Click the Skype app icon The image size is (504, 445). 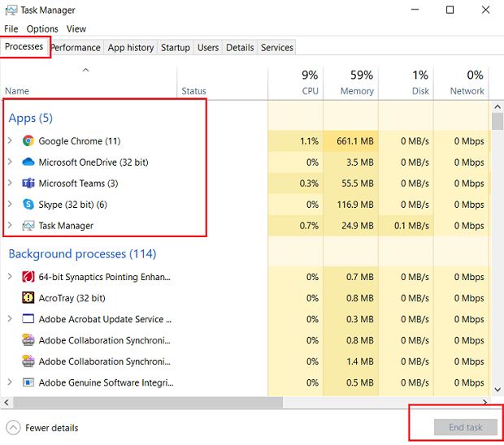click(x=28, y=205)
